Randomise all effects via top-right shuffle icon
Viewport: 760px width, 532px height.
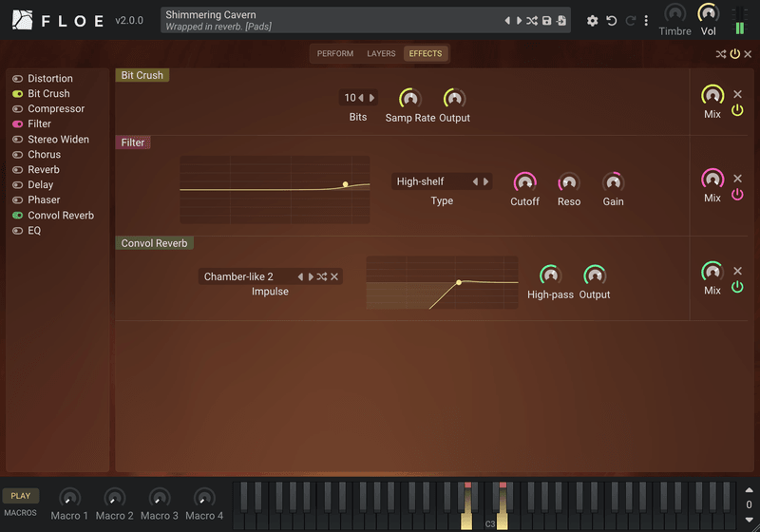(721, 54)
